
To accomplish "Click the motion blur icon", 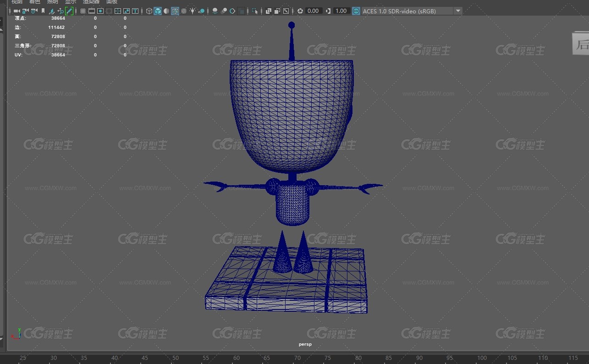I will (x=224, y=11).
